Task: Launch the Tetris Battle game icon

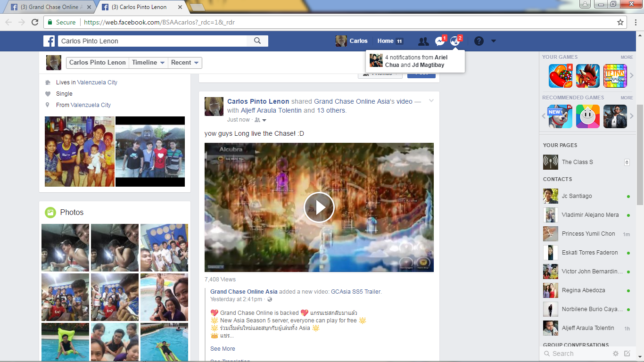Action: (x=615, y=76)
